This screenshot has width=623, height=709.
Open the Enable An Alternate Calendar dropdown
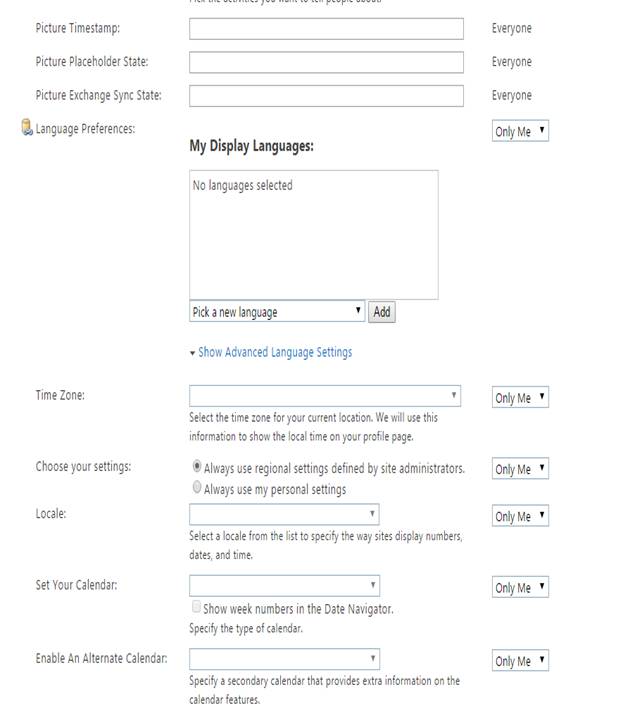click(x=284, y=659)
